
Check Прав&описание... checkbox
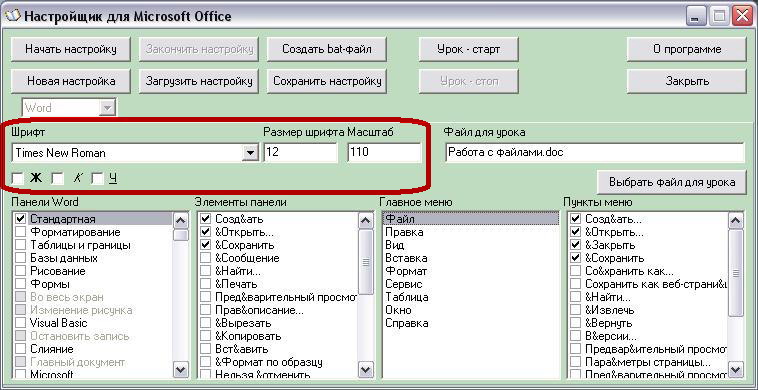205,310
